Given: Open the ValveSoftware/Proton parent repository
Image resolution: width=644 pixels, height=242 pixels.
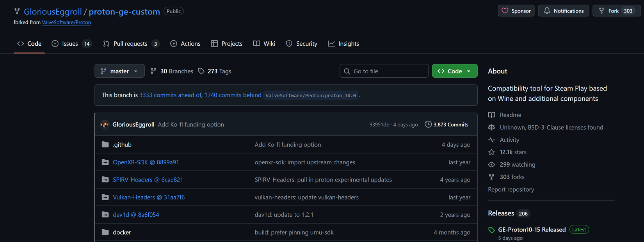Looking at the screenshot, I should pos(66,22).
